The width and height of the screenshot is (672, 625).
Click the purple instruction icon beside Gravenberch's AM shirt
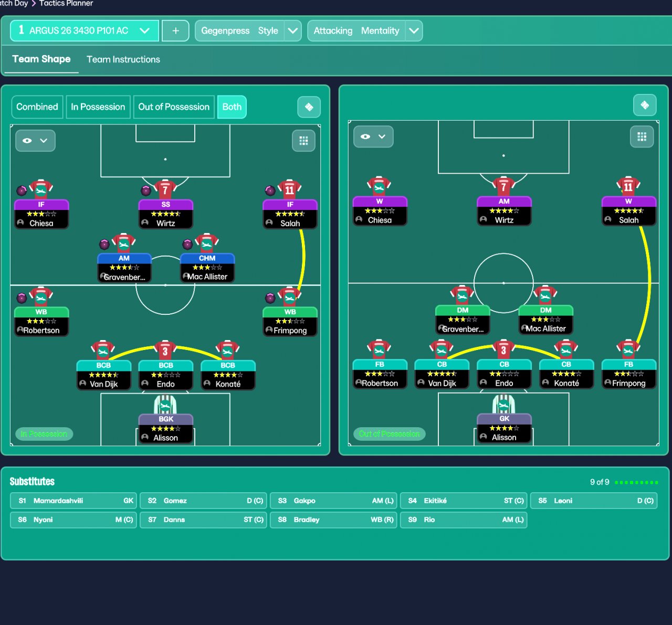104,244
